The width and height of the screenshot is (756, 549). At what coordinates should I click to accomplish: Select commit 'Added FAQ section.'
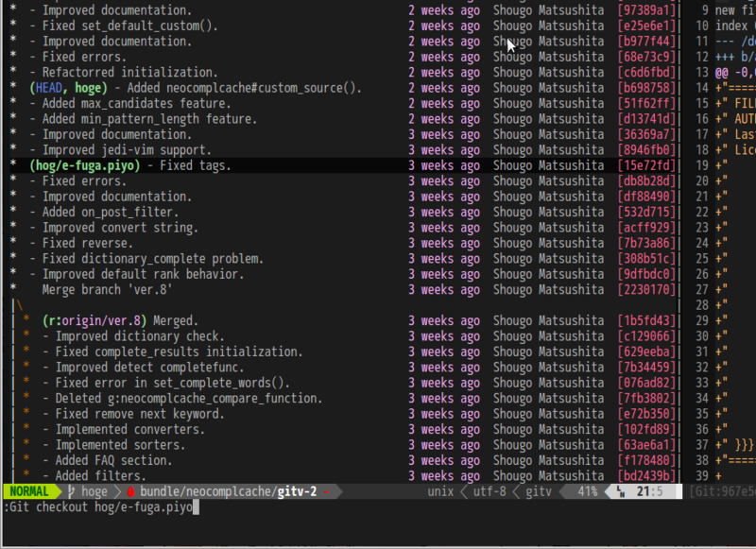[x=113, y=460]
